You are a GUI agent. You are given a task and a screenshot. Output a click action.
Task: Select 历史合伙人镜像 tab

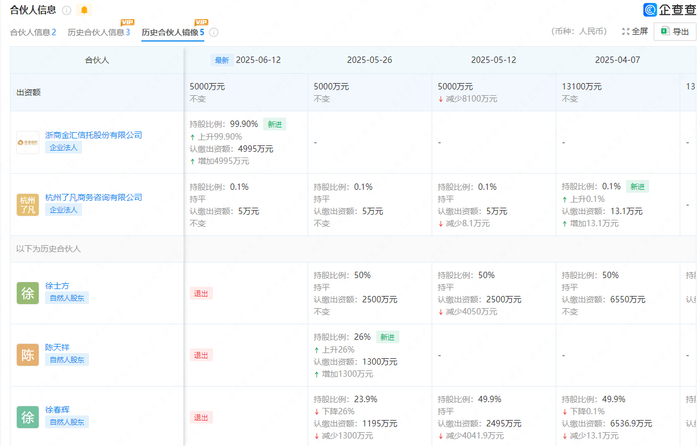pos(172,33)
